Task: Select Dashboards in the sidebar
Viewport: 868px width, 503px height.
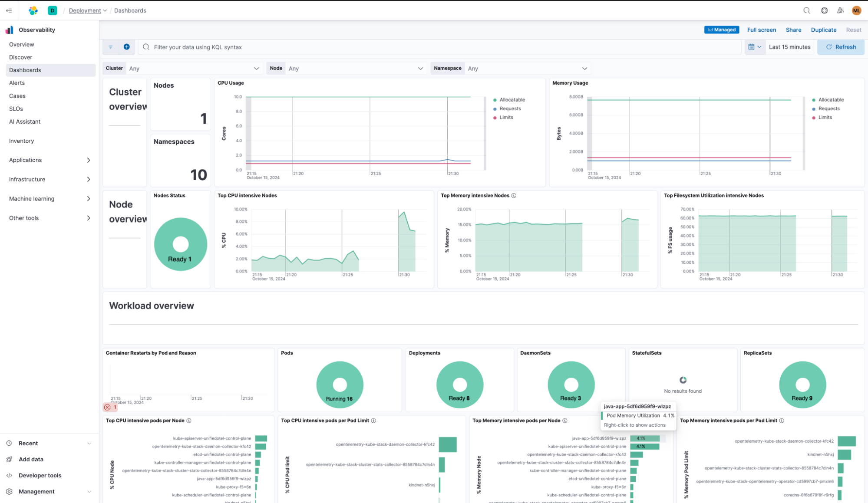Action: (x=51, y=70)
